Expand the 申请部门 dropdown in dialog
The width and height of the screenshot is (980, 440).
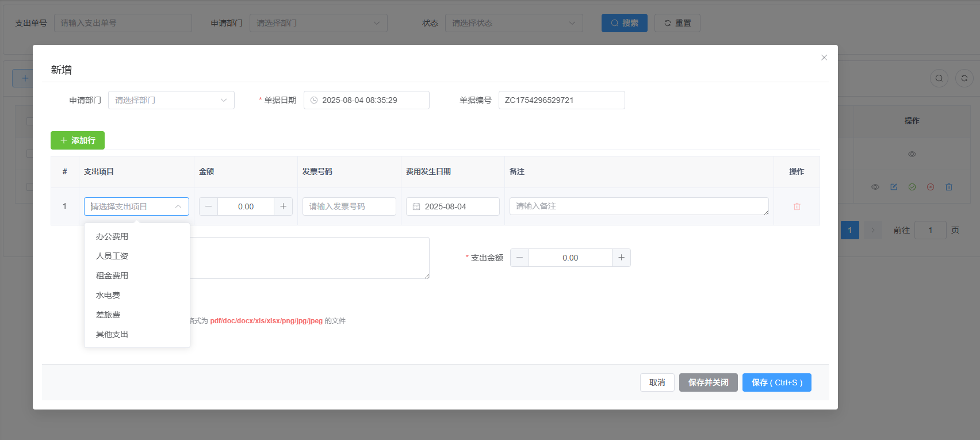(x=171, y=100)
